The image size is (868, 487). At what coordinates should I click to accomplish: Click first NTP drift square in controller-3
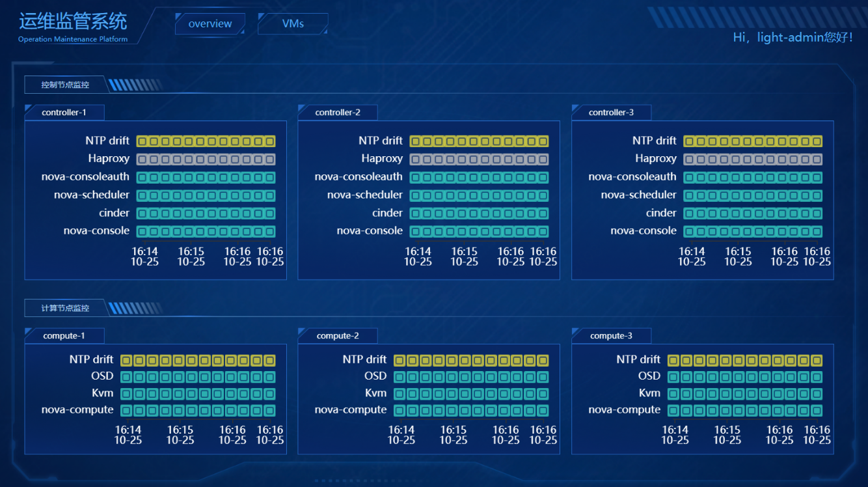point(689,141)
